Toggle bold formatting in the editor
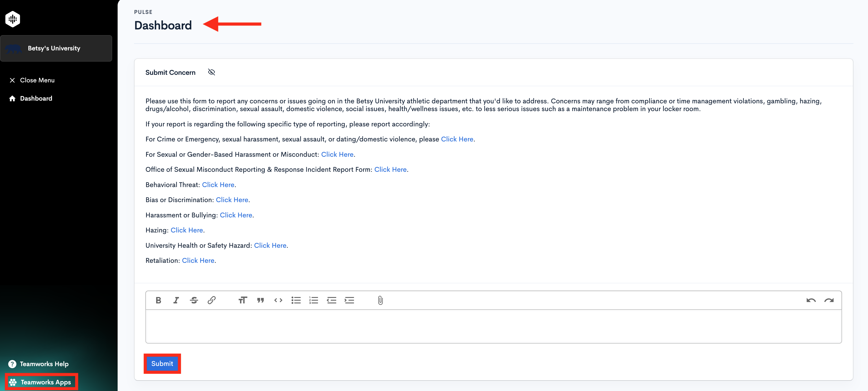 click(158, 300)
